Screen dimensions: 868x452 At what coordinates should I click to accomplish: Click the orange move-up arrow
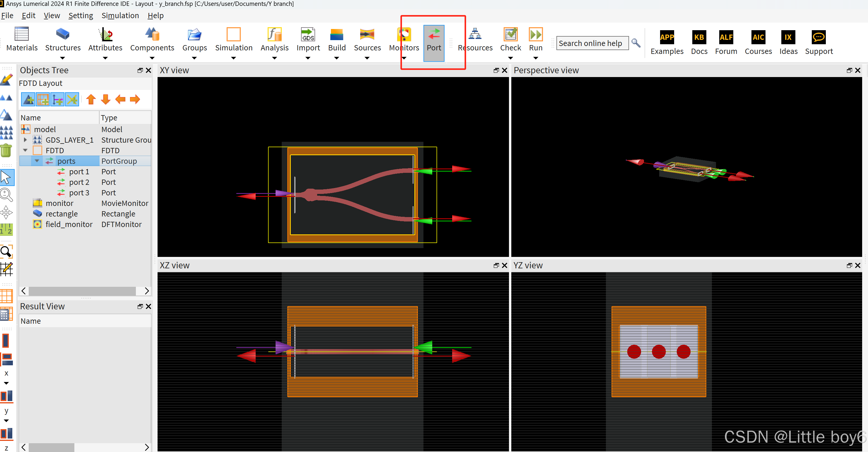[x=91, y=99]
